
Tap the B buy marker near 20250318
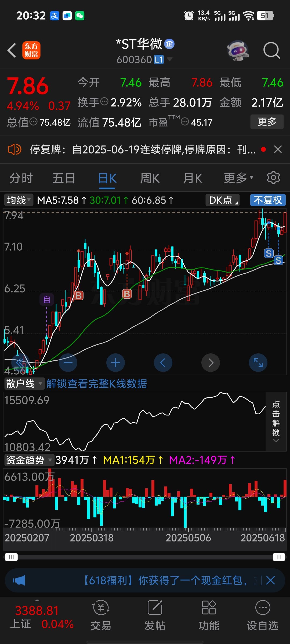[78, 295]
